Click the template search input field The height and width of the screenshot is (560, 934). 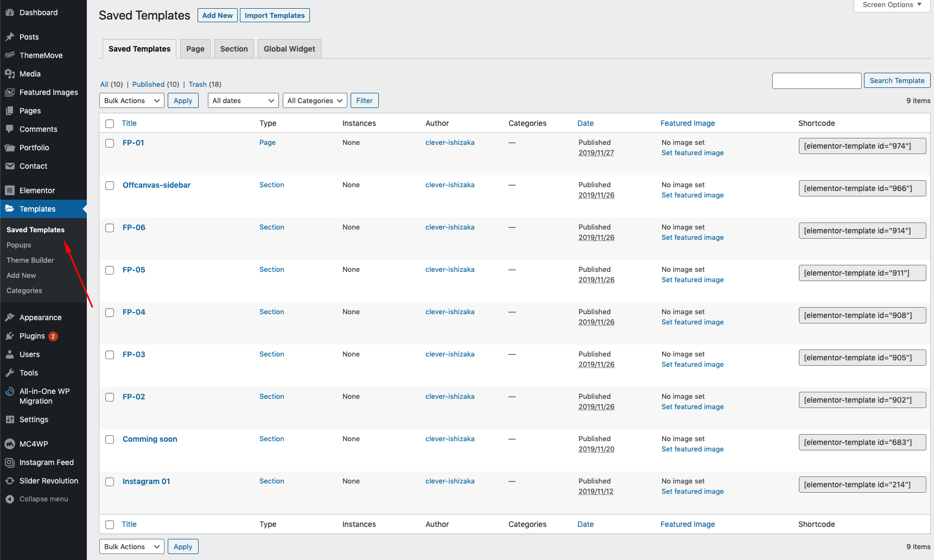816,81
